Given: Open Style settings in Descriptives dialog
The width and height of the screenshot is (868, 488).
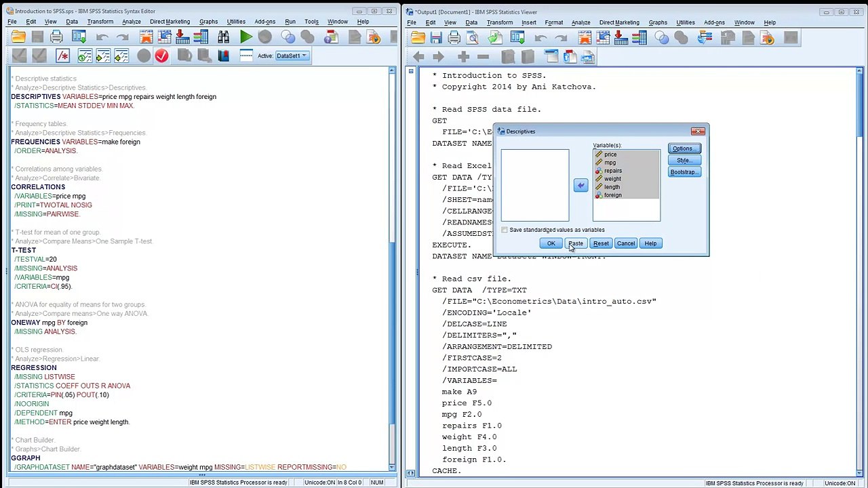Looking at the screenshot, I should [x=684, y=161].
